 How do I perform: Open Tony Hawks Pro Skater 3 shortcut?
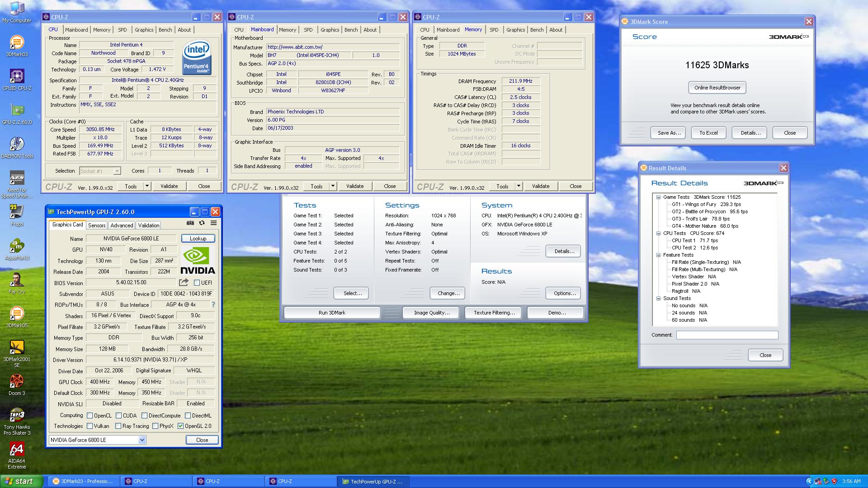click(17, 422)
